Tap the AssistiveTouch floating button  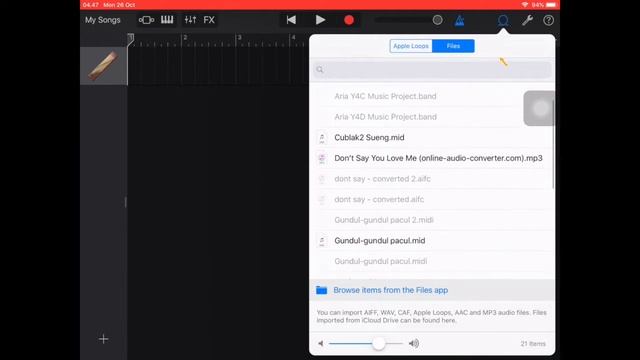click(539, 109)
